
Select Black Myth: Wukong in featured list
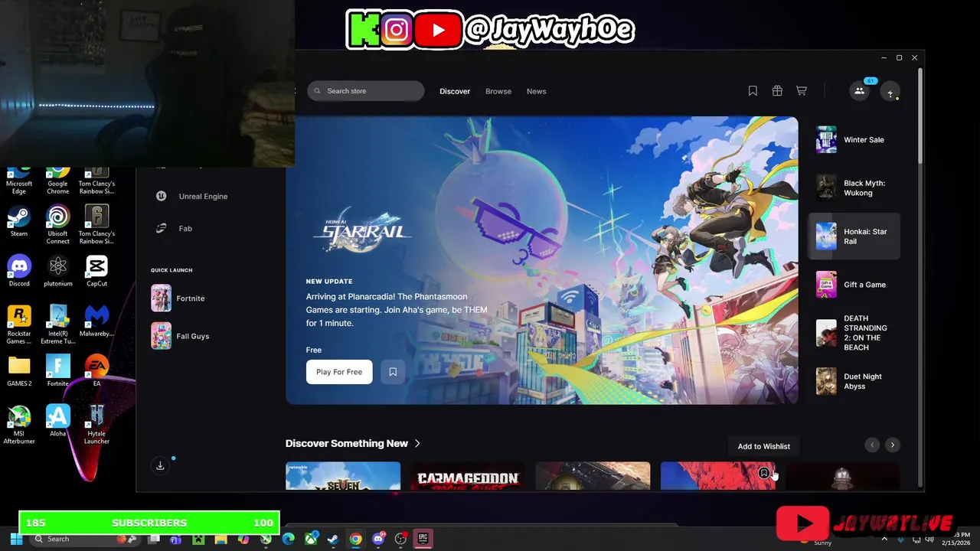pos(854,188)
